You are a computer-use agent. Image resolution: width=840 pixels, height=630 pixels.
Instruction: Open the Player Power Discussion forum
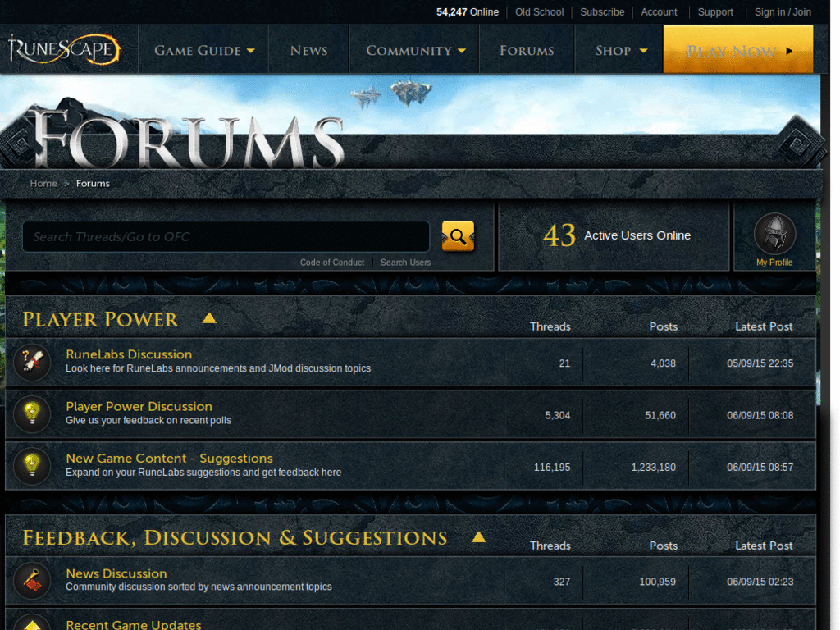coord(139,406)
